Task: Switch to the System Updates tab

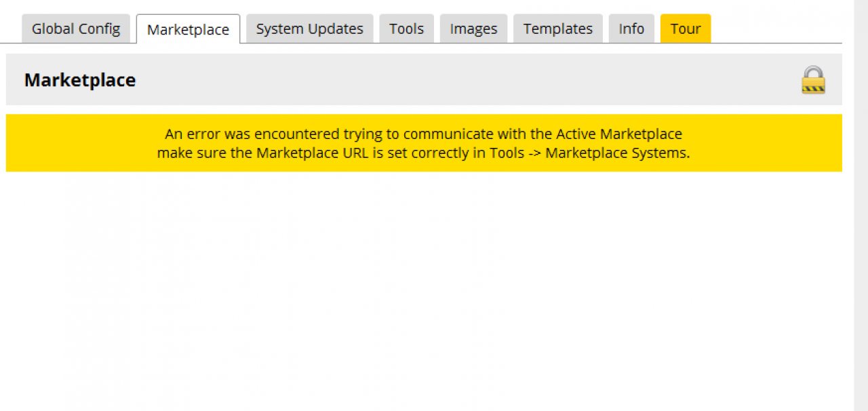Action: [309, 29]
